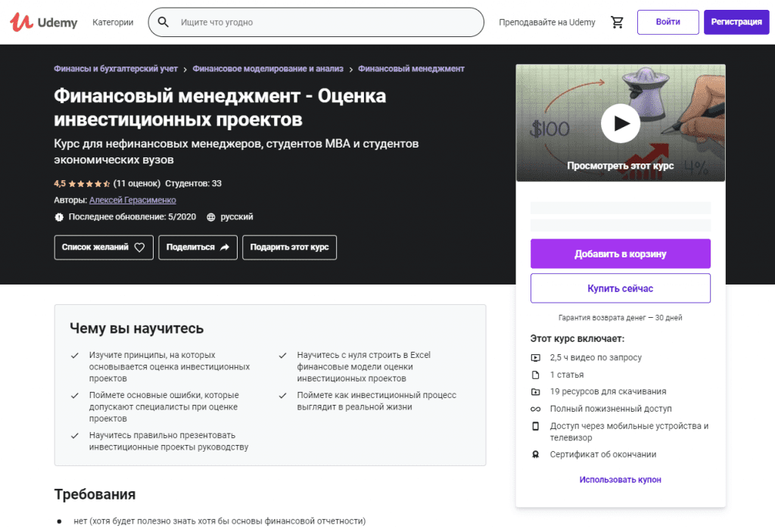Image resolution: width=775 pixels, height=532 pixels.
Task: Click the mobile device icon beside Доступ через мобильные
Action: pos(535,426)
